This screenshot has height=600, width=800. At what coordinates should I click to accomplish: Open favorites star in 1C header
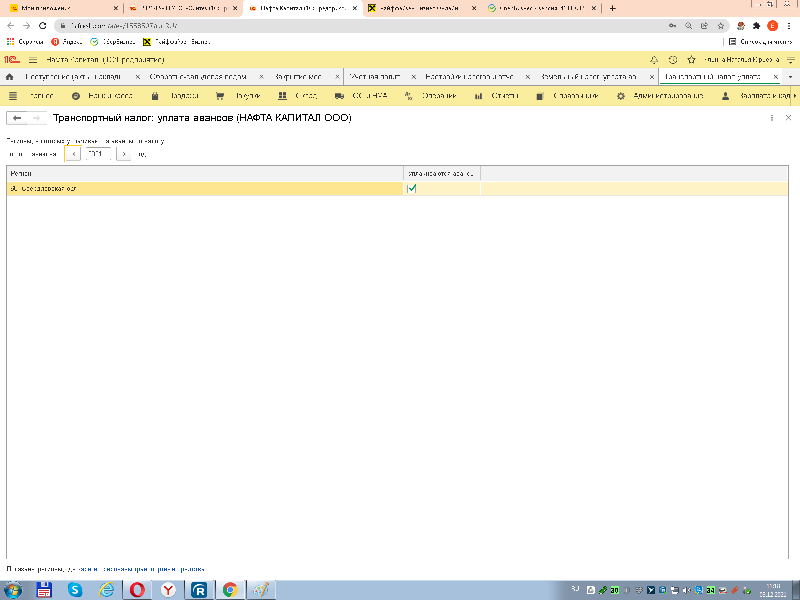point(691,60)
